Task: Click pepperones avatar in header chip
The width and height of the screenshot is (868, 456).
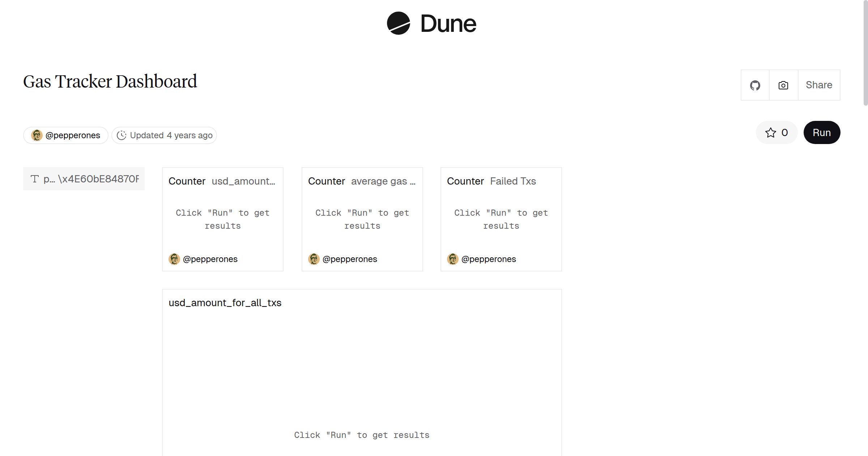Action: [37, 135]
